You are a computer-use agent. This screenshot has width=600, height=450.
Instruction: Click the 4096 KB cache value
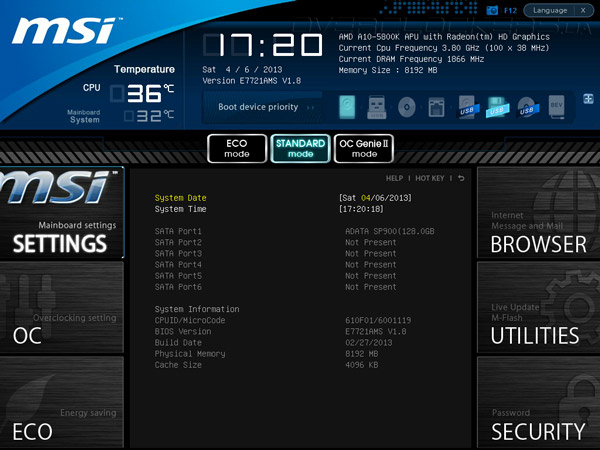pyautogui.click(x=361, y=365)
